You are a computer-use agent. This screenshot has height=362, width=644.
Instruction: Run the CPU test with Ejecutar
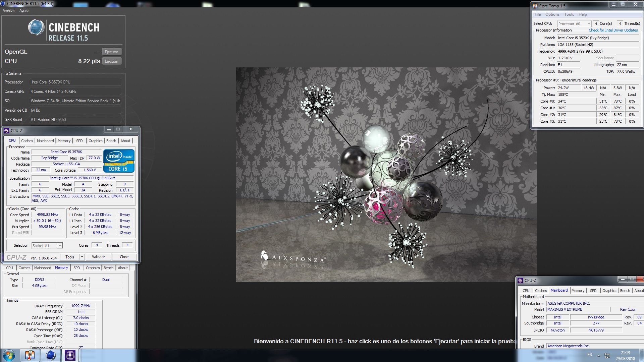pyautogui.click(x=111, y=61)
